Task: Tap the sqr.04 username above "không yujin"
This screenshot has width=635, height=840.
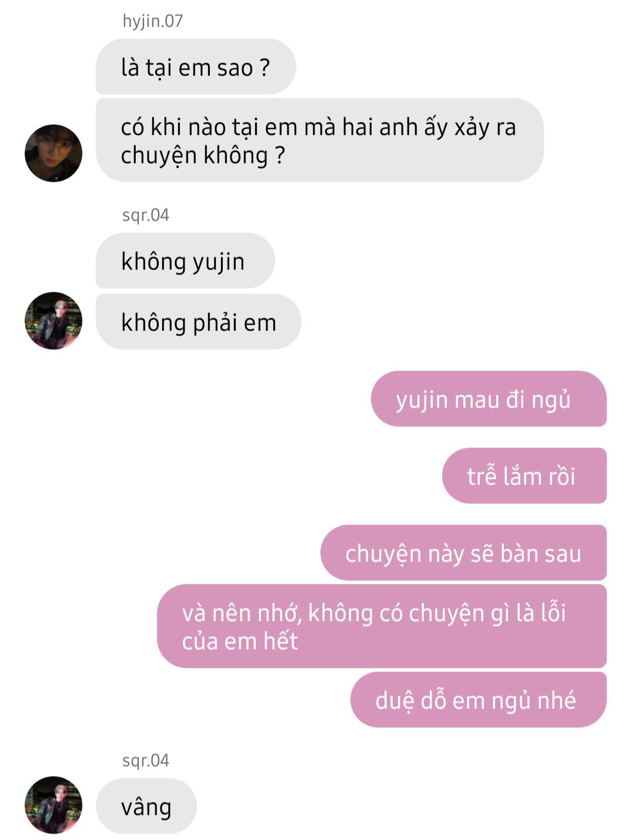Action: 146,215
